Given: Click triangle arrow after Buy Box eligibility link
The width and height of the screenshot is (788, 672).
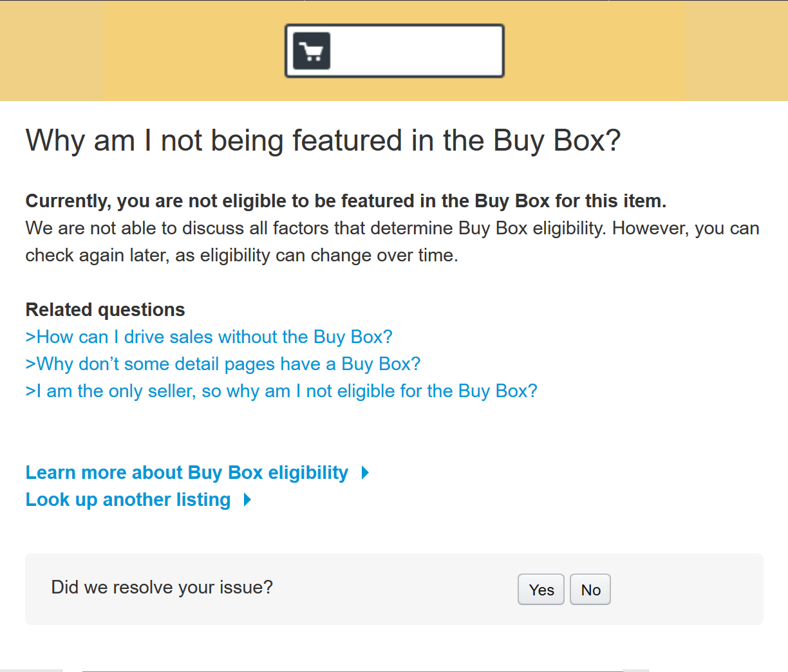Looking at the screenshot, I should [x=365, y=472].
